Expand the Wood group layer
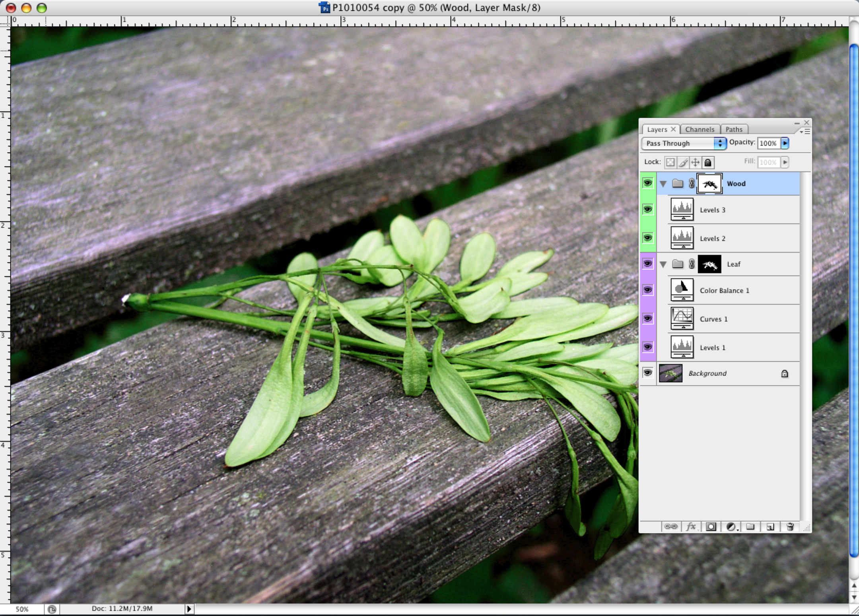Viewport: 859px width, 616px height. [x=663, y=183]
